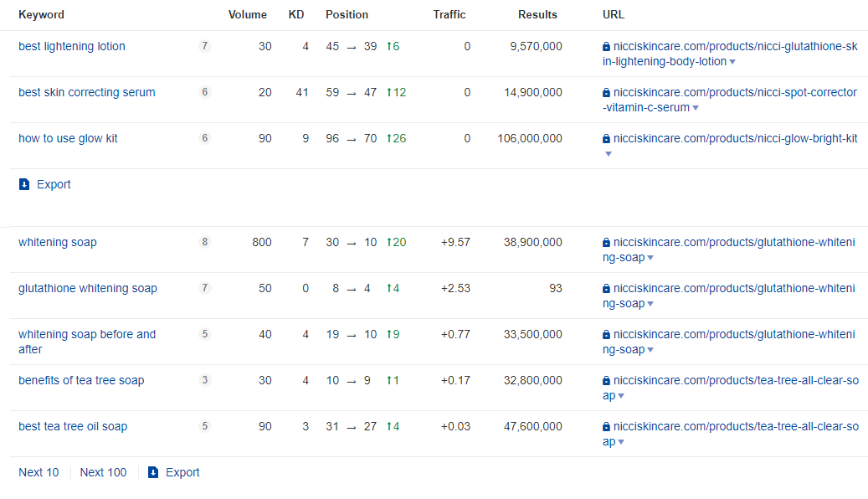Viewport: 868px width, 499px height.
Task: Click the lock icon beside nicci-glutathione-skin-lightening URL
Action: click(x=606, y=47)
